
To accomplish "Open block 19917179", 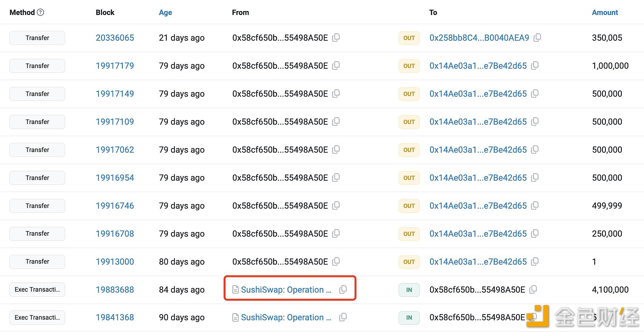I will [115, 66].
